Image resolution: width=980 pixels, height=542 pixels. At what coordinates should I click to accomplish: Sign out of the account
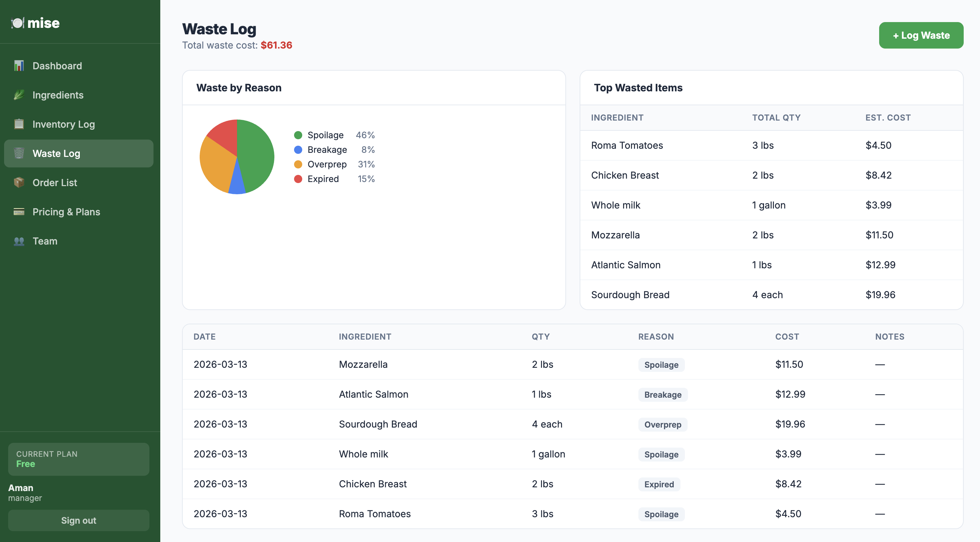point(78,520)
